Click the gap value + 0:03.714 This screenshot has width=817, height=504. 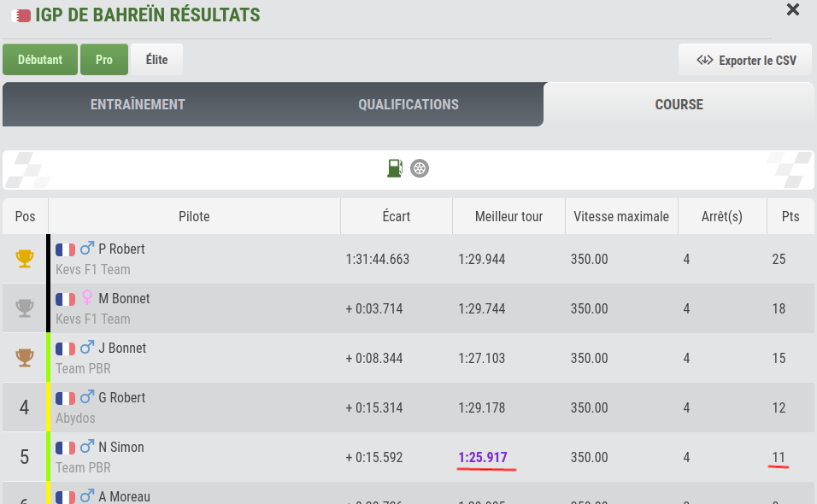374,308
